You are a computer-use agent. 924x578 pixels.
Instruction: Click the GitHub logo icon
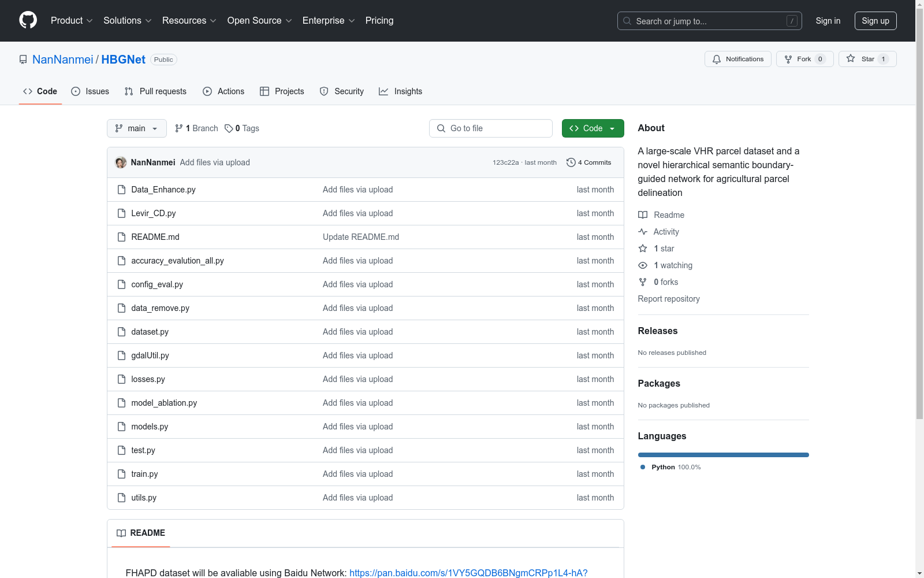pyautogui.click(x=28, y=20)
